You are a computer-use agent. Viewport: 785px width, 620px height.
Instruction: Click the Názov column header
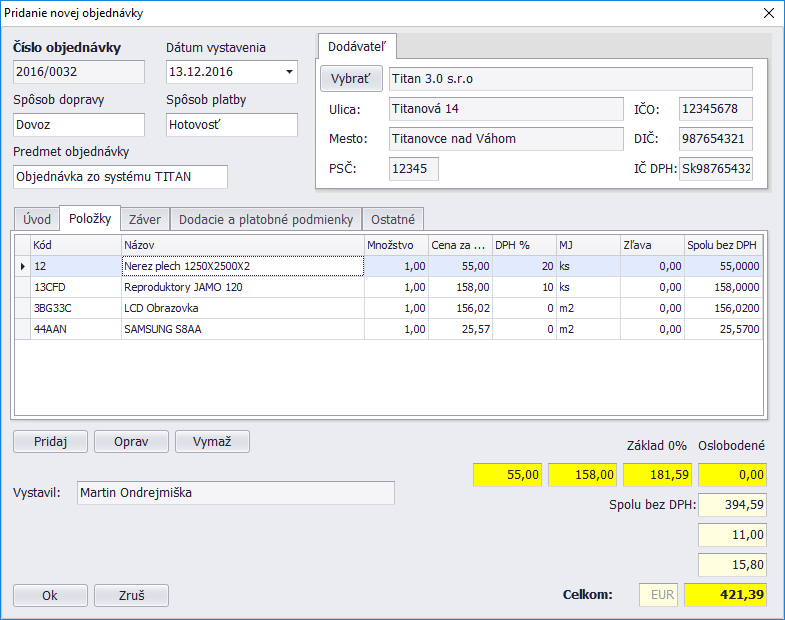point(240,245)
